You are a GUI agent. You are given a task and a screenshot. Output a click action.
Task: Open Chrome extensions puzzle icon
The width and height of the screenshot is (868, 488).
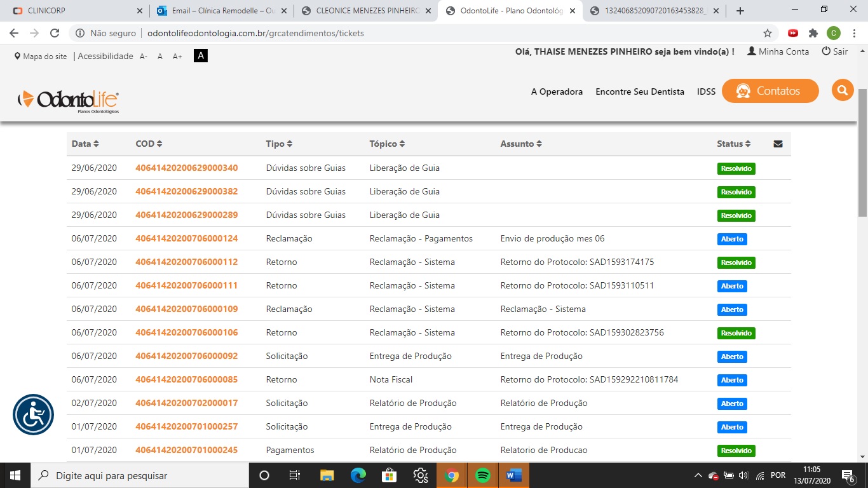[x=813, y=33]
